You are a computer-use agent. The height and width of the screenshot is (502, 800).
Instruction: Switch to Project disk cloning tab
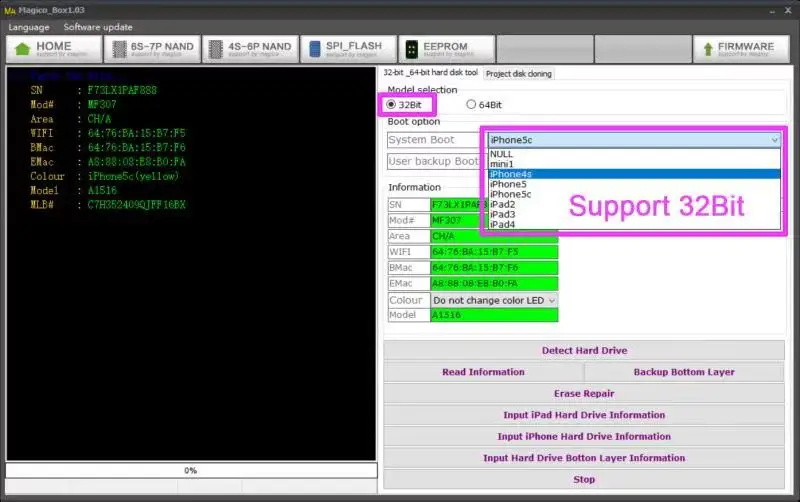pos(518,73)
